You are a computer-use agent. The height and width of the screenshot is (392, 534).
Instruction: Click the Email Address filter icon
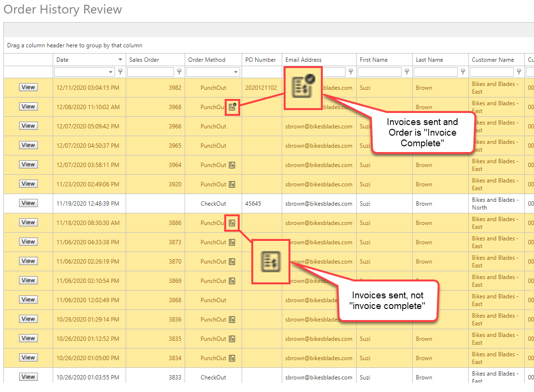tap(351, 72)
